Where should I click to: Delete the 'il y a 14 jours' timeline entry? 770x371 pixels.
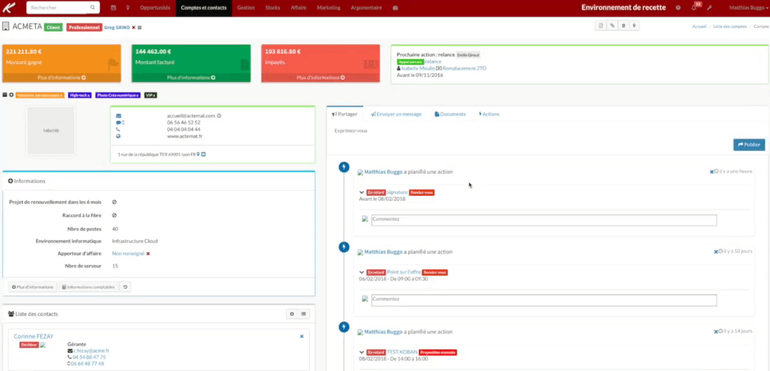[x=715, y=332]
